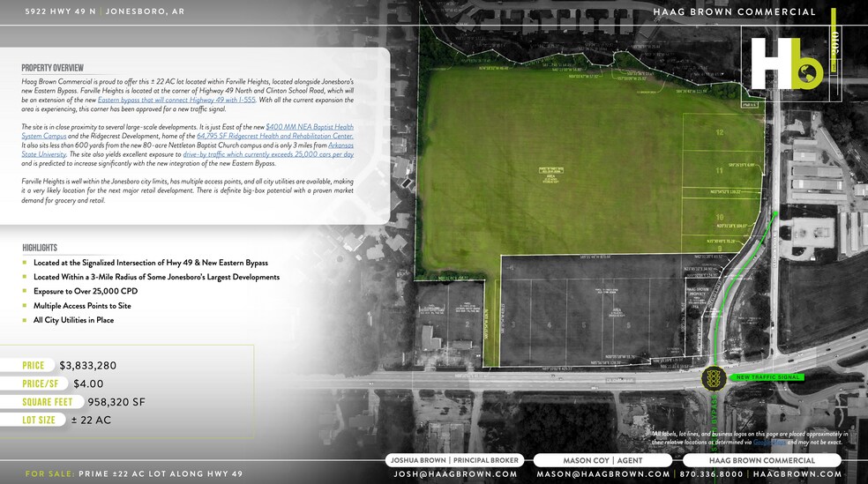Image resolution: width=868 pixels, height=484 pixels.
Task: Click the traffic signal icon on the map
Action: pyautogui.click(x=713, y=379)
